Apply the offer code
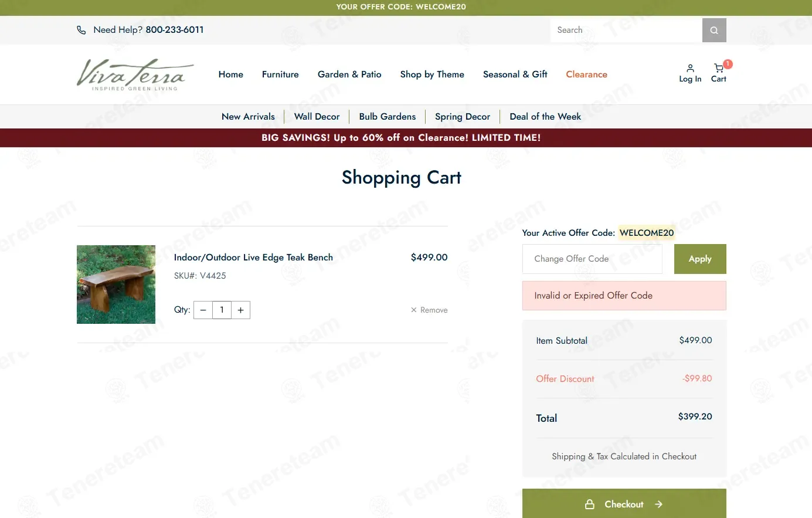 (x=700, y=259)
